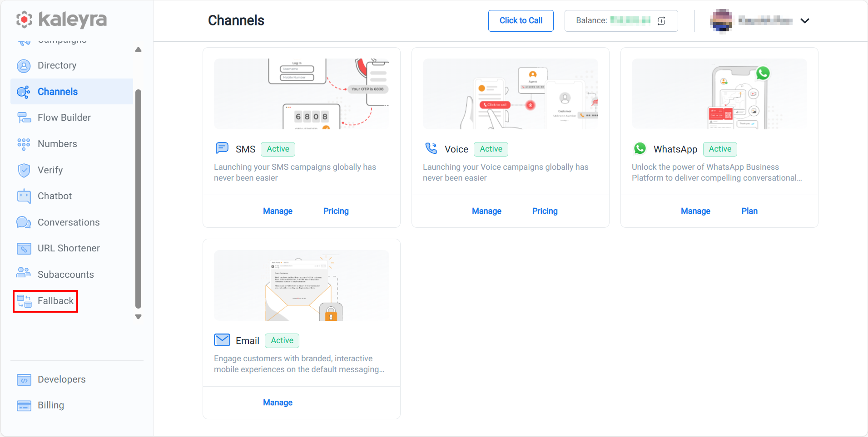Click the Subaccounts people icon
Image resolution: width=868 pixels, height=437 pixels.
click(24, 273)
